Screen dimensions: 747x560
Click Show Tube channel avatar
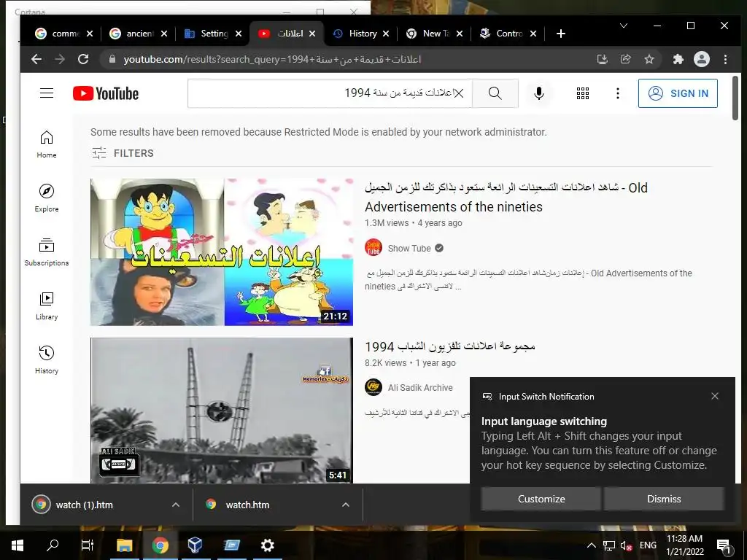[373, 248]
